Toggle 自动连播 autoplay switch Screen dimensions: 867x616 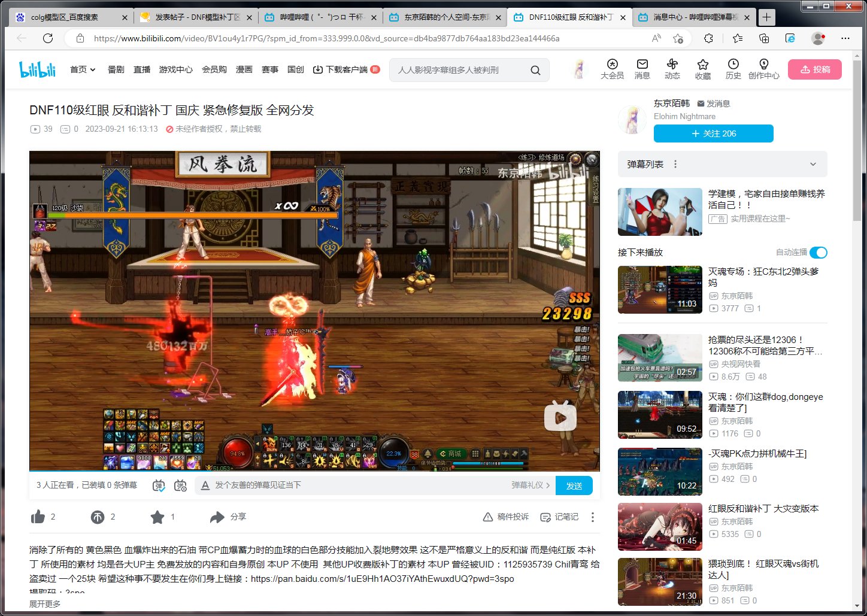(x=819, y=253)
